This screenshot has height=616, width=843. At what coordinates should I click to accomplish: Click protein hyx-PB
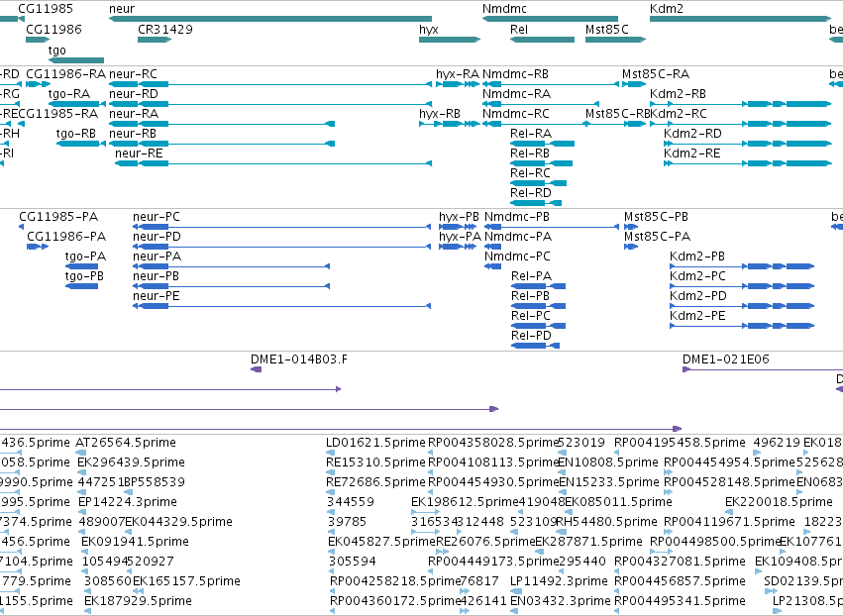[459, 217]
